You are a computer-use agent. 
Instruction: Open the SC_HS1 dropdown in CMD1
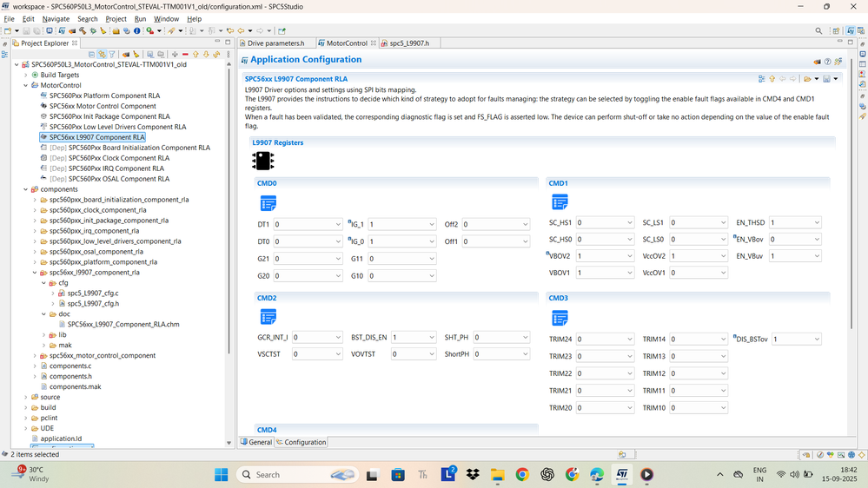(605, 222)
